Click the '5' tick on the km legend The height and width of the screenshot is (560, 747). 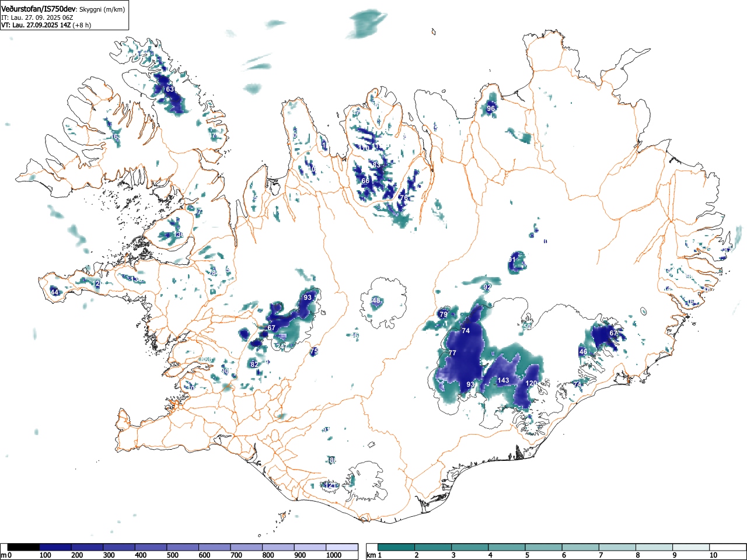pos(527,555)
